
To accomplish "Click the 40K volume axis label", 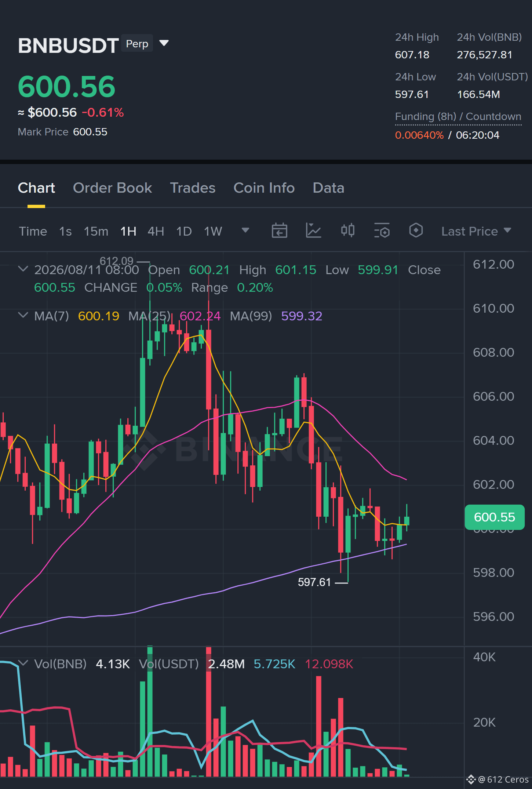I will [x=484, y=657].
